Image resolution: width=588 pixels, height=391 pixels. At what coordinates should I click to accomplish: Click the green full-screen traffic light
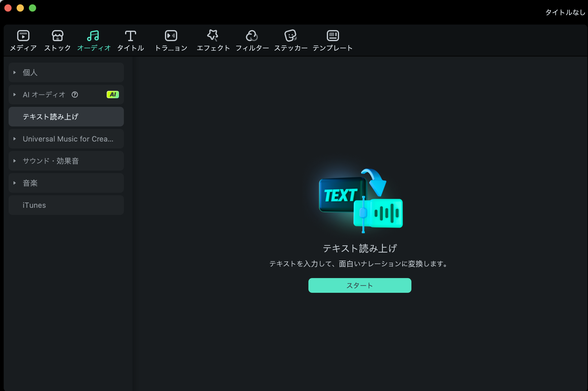click(32, 8)
